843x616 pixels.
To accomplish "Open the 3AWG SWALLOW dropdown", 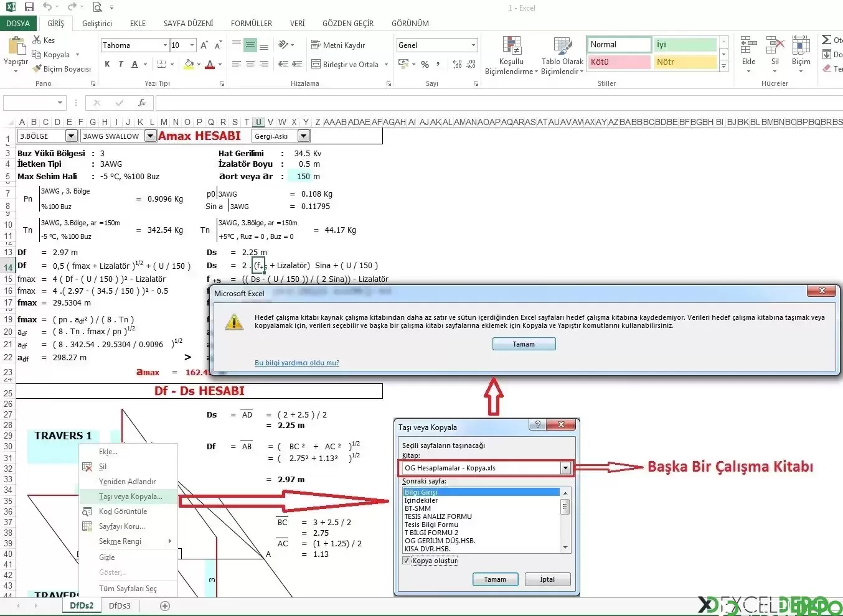I will click(150, 136).
